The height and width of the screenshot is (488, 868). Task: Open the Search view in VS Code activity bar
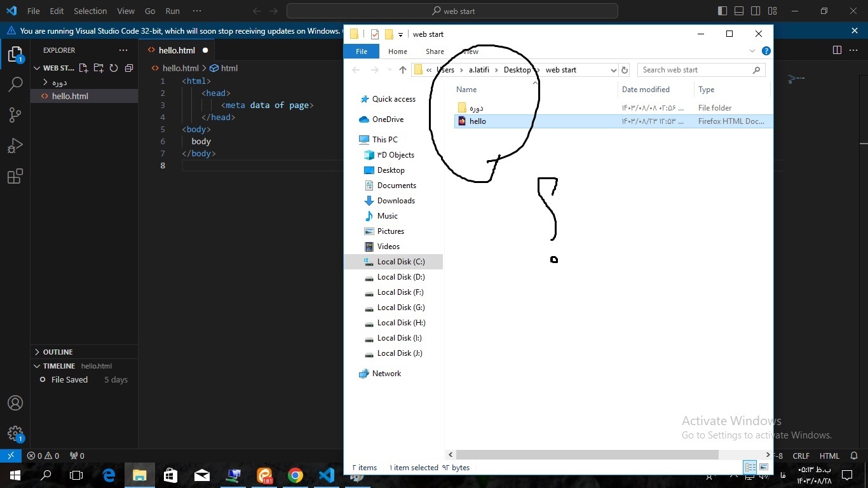15,84
